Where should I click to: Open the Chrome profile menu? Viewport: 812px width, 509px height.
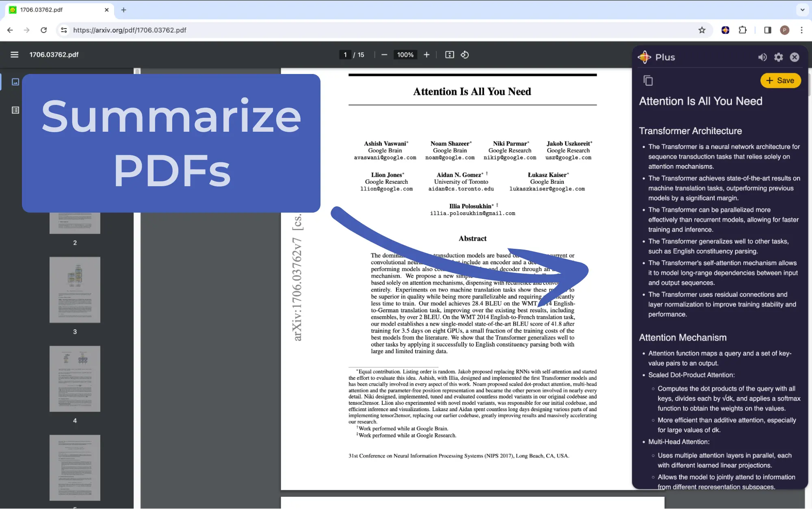(785, 30)
